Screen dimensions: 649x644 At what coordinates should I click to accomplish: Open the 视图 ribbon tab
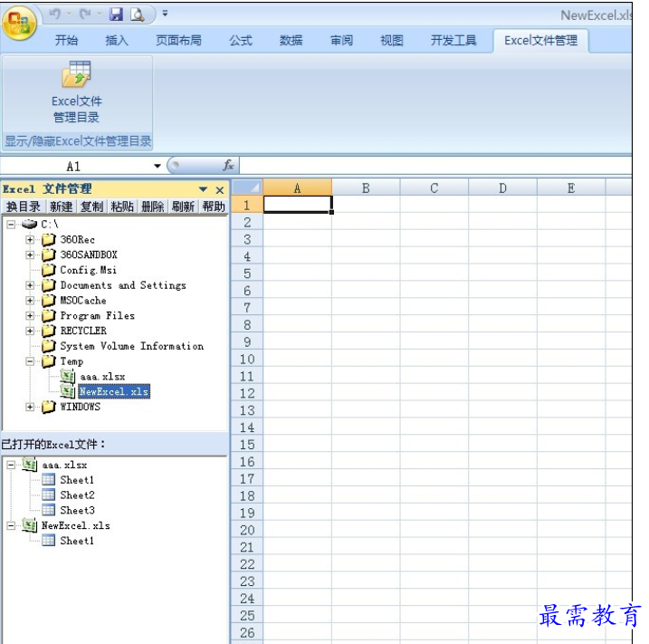(x=392, y=40)
